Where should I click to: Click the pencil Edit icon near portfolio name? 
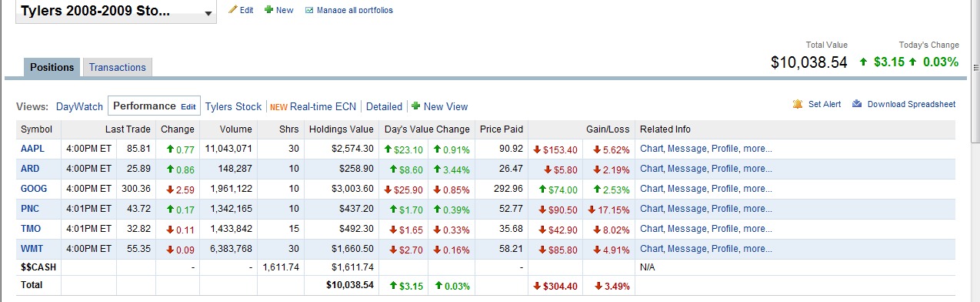tap(233, 10)
